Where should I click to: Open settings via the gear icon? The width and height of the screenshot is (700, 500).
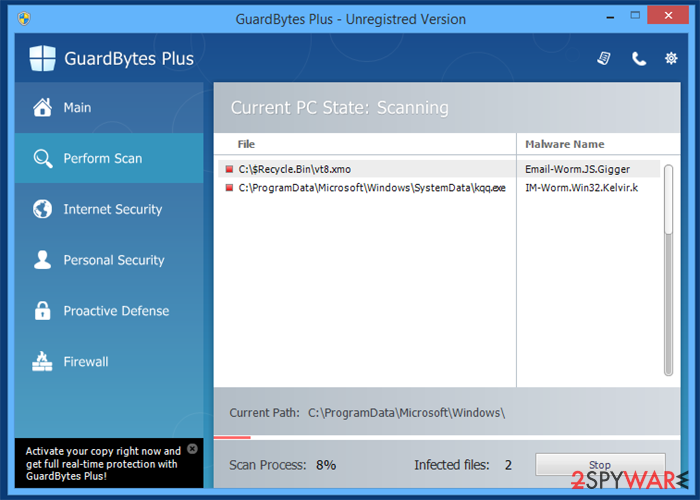tap(671, 58)
